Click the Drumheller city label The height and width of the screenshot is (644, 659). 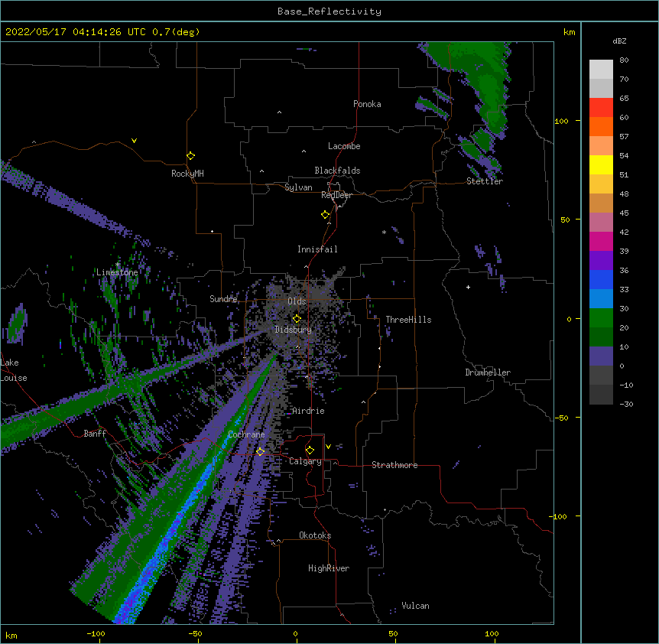[x=488, y=372]
